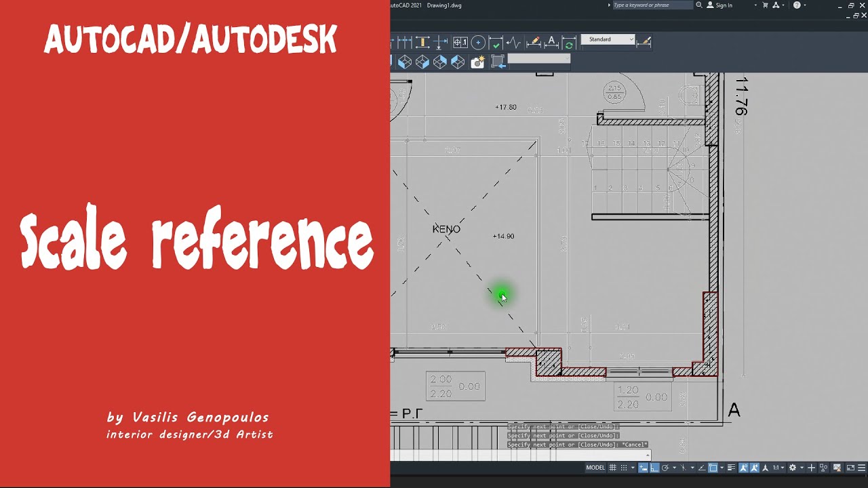
Task: Toggle Lineweight display in status bar
Action: [731, 468]
